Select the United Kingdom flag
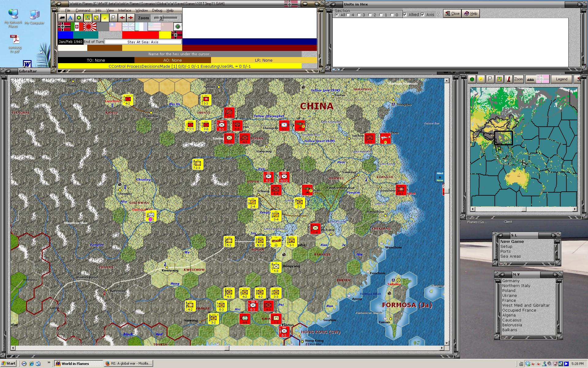Screen dimensions: 588x368 point(128,27)
